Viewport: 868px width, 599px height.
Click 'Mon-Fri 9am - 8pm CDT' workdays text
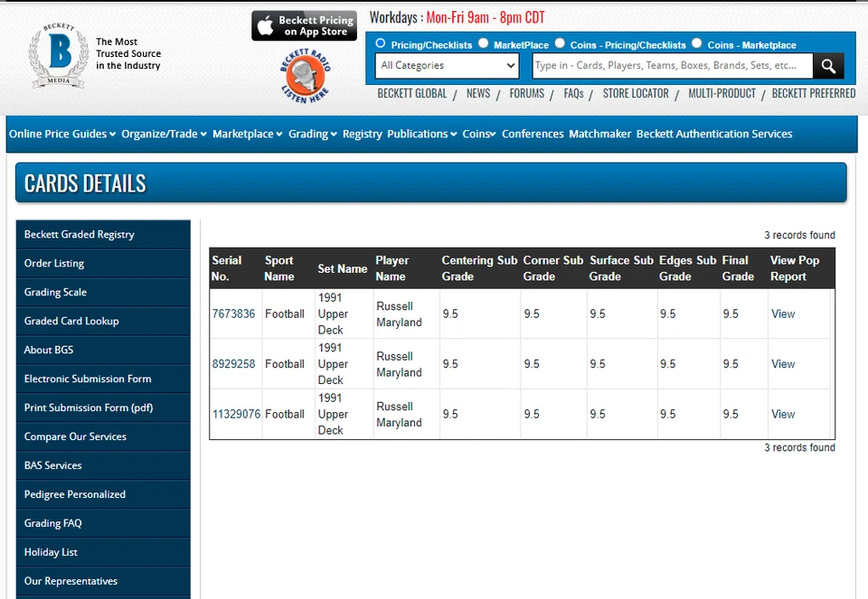coord(486,18)
